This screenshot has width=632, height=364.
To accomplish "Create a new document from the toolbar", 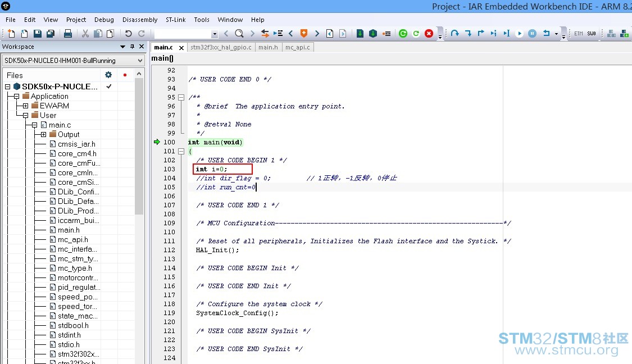I will (11, 34).
